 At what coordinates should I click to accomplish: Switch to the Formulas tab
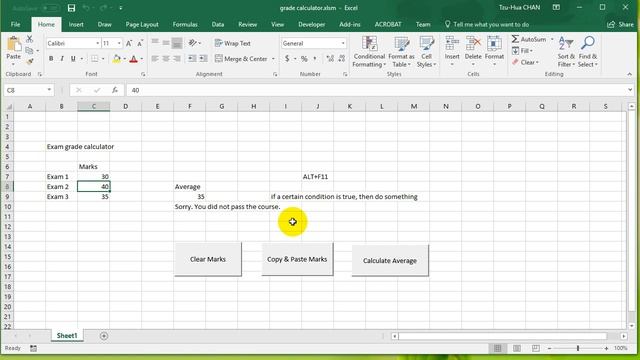[185, 24]
